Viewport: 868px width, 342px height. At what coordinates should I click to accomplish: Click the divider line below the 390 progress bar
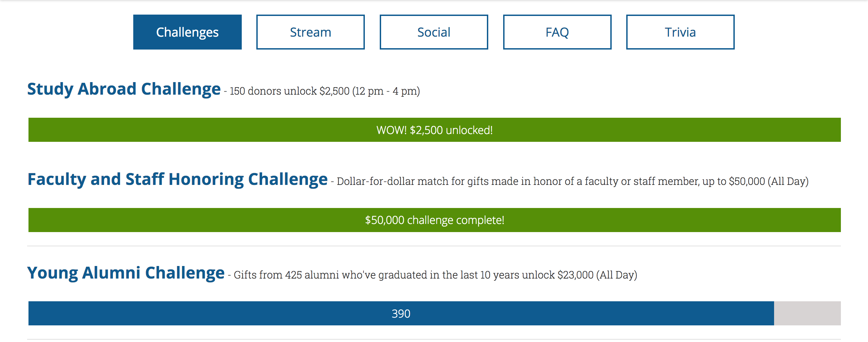coord(434,339)
